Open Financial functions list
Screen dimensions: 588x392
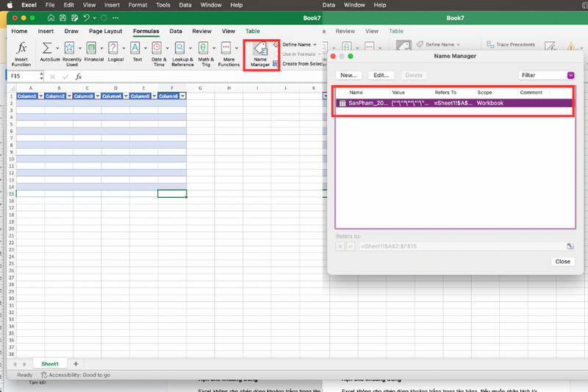pyautogui.click(x=94, y=52)
